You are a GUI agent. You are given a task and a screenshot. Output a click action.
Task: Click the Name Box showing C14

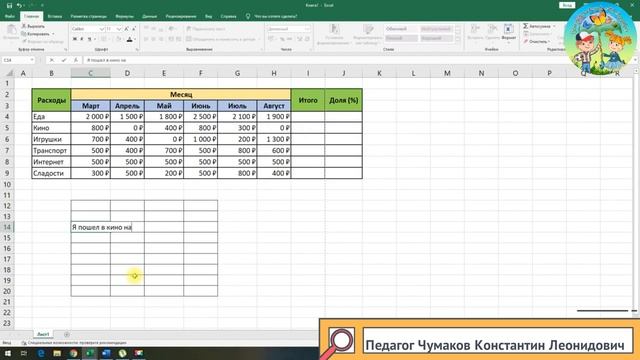coord(16,60)
